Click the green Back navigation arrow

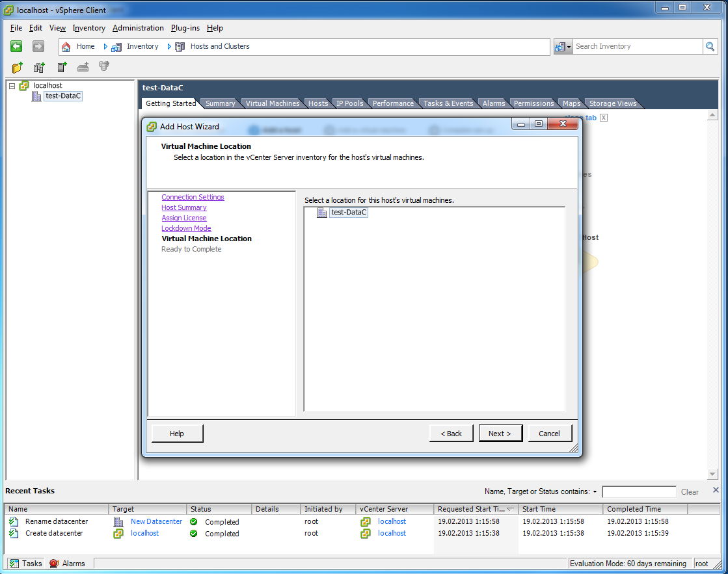(x=16, y=46)
